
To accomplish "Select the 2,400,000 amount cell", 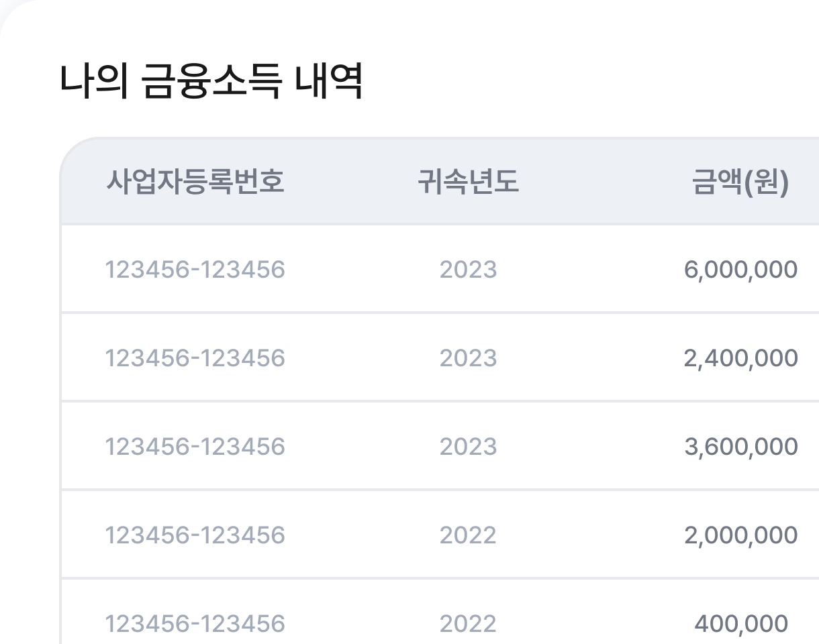I will tap(741, 358).
